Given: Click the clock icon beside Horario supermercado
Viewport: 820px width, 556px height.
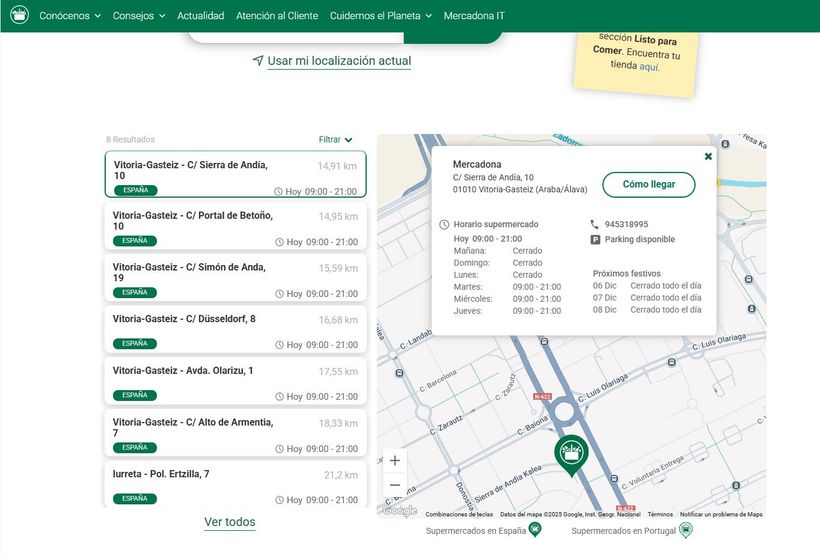Looking at the screenshot, I should pos(443,224).
